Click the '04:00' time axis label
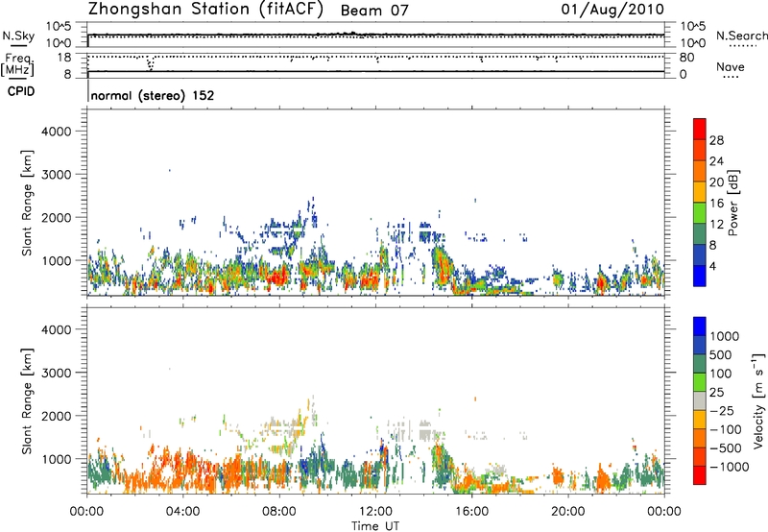Image resolution: width=768 pixels, height=532 pixels. 183,512
